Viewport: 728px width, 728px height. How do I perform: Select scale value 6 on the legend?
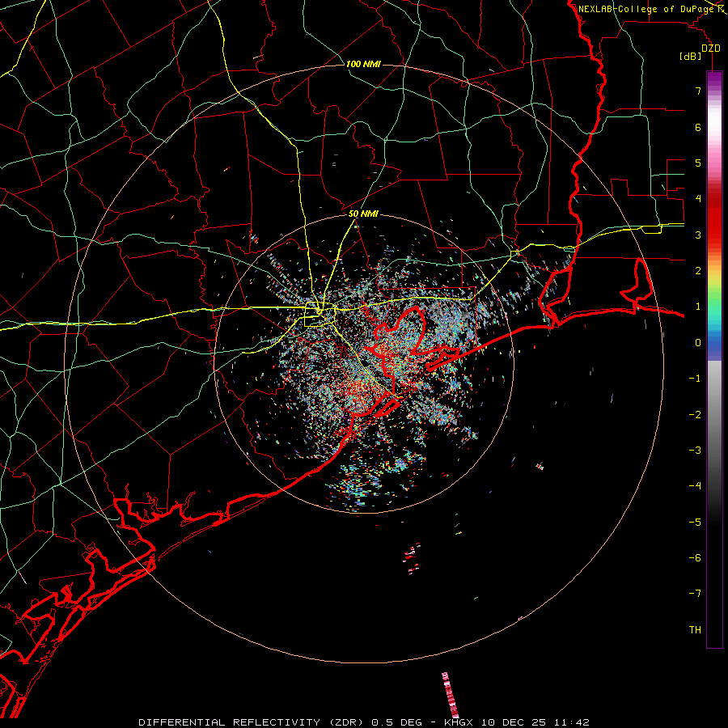(x=698, y=127)
